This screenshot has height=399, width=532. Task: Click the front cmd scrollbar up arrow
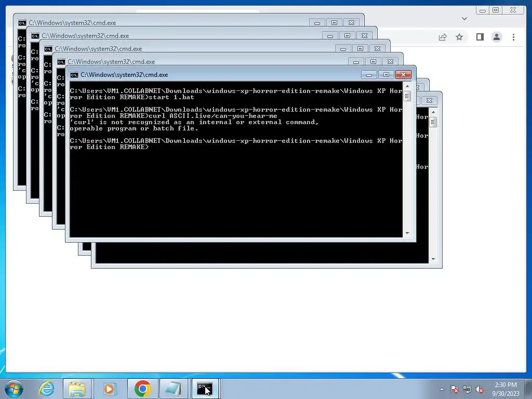407,86
